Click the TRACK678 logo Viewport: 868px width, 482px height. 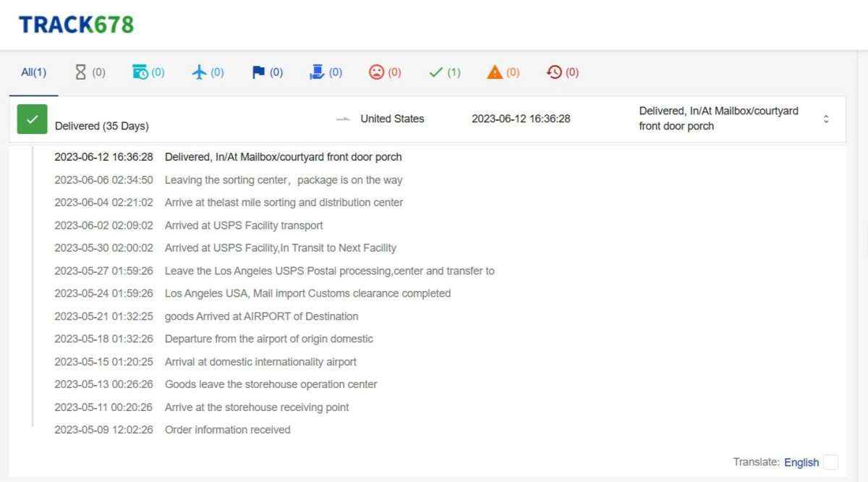(x=76, y=25)
